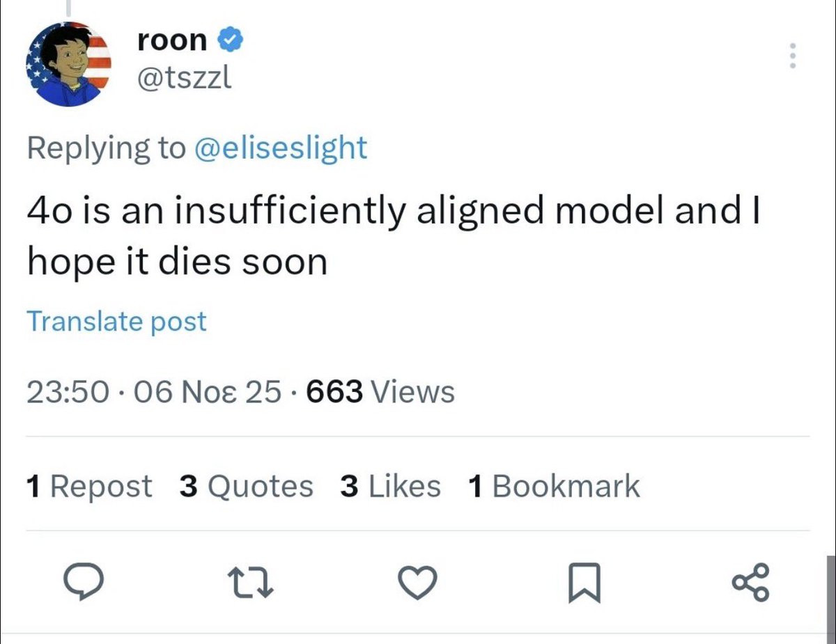The image size is (836, 644).
Task: Click the 23:50 post timestamp
Action: click(68, 392)
